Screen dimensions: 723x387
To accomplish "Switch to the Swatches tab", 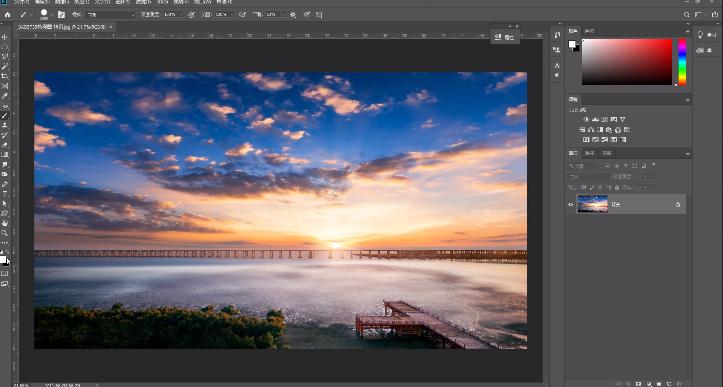I will [x=589, y=31].
